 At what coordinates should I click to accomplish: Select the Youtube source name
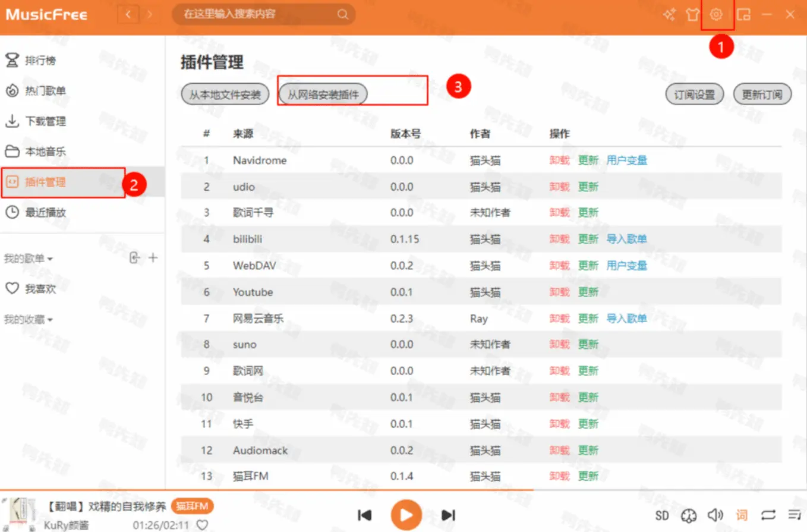253,292
